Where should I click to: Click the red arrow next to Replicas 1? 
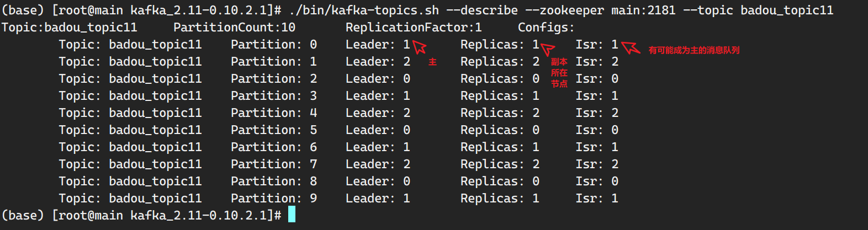tap(547, 50)
